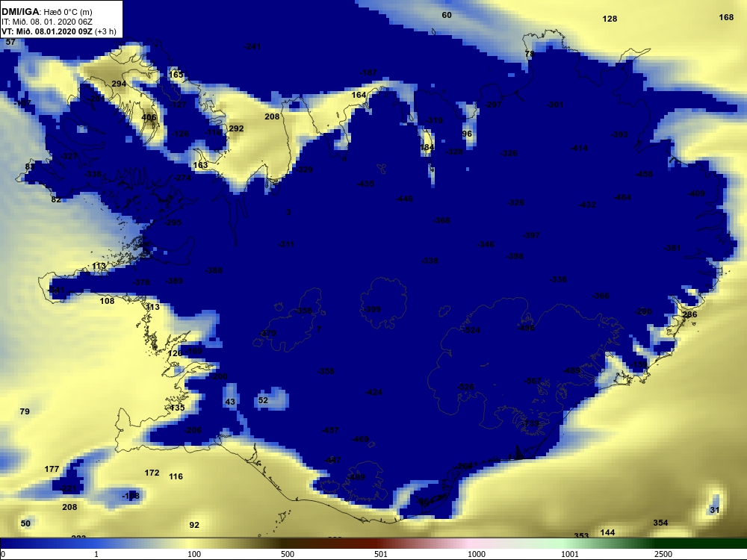Click the legend label '1000' on the color scale
747x560 pixels.
[477, 554]
